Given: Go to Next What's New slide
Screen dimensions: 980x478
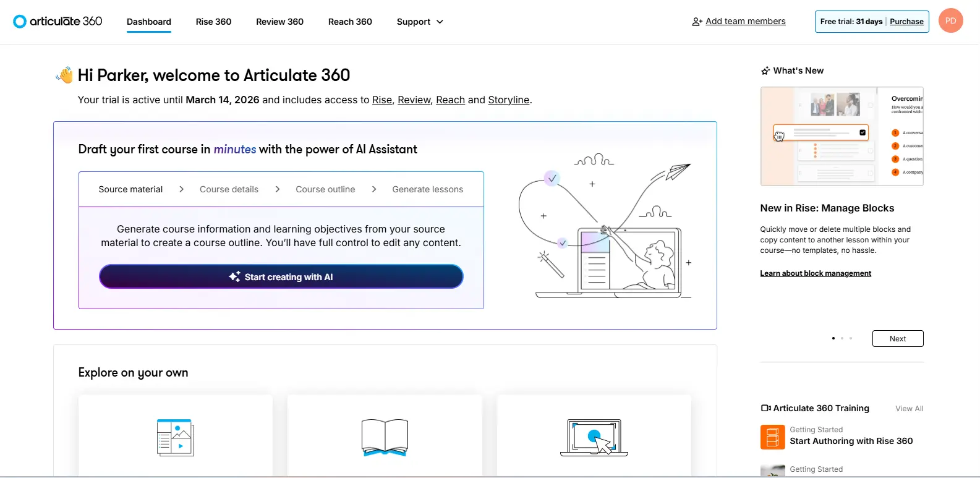Looking at the screenshot, I should pos(898,338).
